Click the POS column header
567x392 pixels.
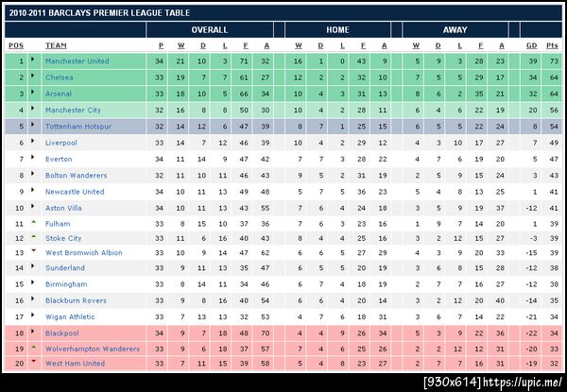(16, 45)
